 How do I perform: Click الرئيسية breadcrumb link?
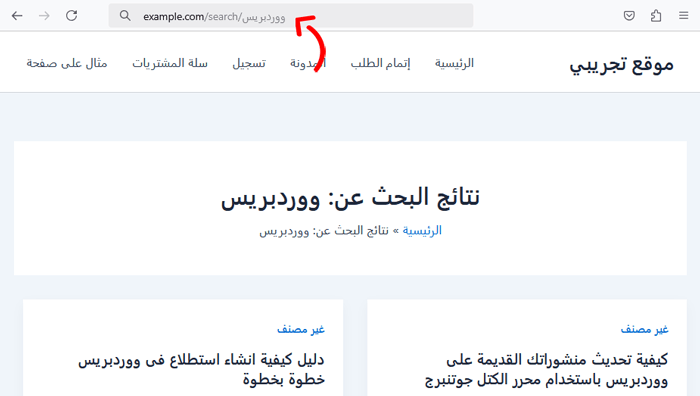422,231
